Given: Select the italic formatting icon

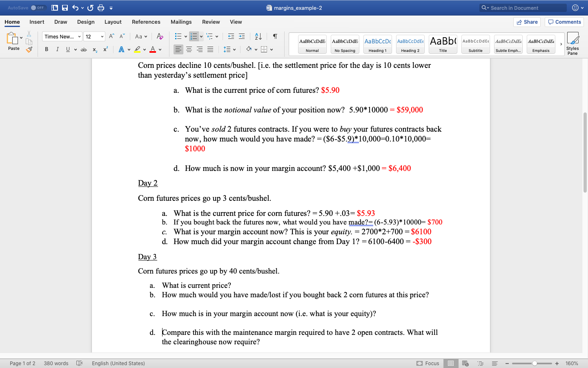Looking at the screenshot, I should coord(57,49).
